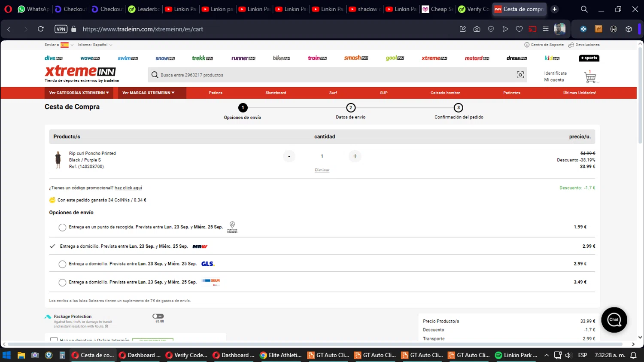Open the trekkinn store logo
Image resolution: width=644 pixels, height=362 pixels.
pos(202,58)
